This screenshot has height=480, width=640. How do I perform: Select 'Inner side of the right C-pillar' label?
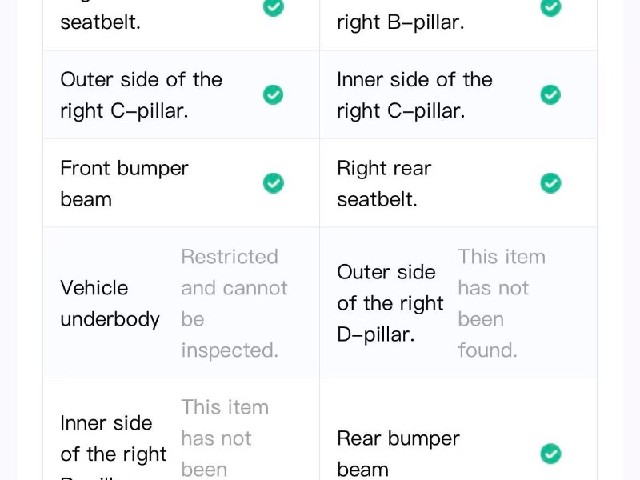(x=415, y=95)
